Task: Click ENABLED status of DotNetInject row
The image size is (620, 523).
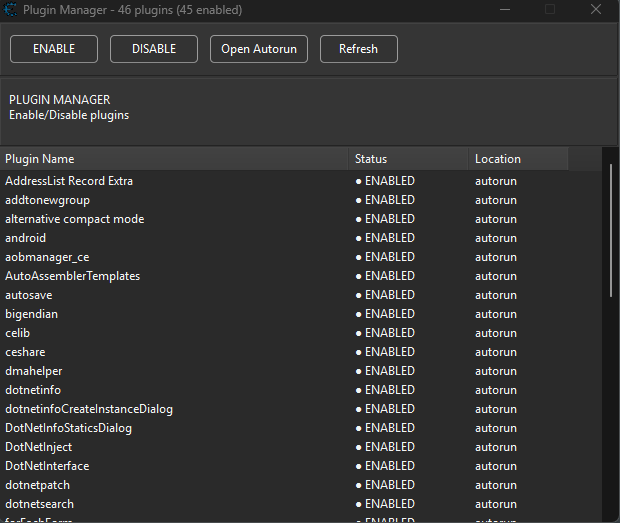Action: (x=385, y=447)
